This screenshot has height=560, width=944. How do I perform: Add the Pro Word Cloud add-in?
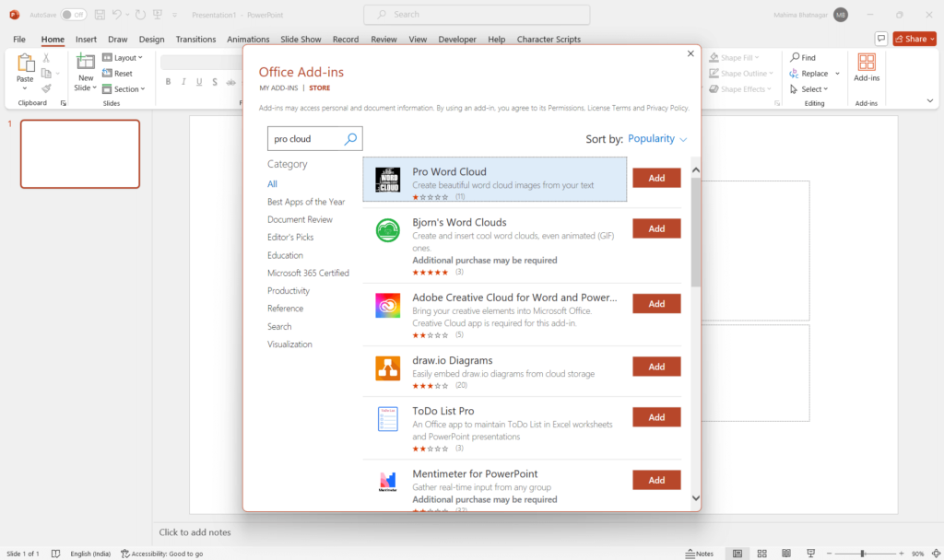(656, 177)
